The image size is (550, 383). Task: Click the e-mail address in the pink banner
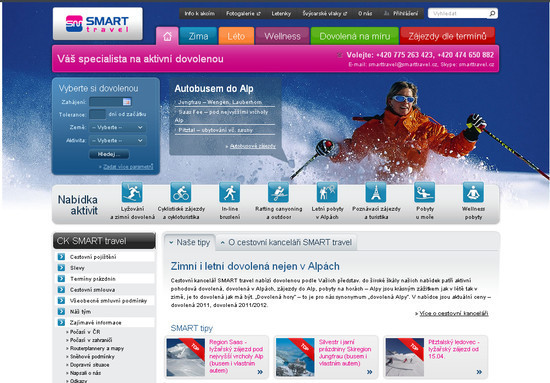(403, 65)
